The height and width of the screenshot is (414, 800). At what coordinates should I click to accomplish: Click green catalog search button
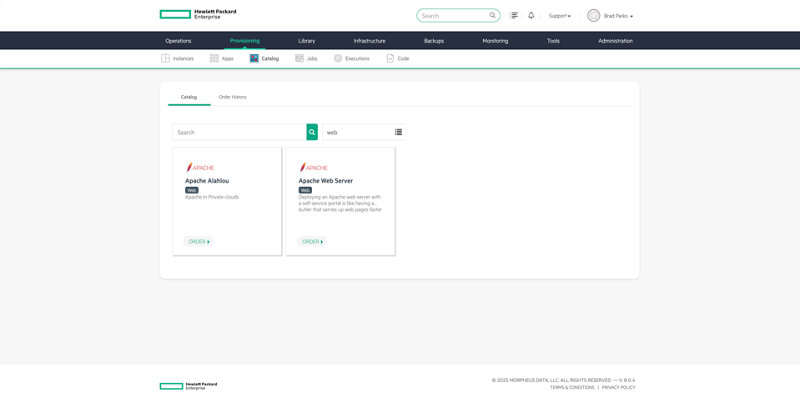point(312,132)
